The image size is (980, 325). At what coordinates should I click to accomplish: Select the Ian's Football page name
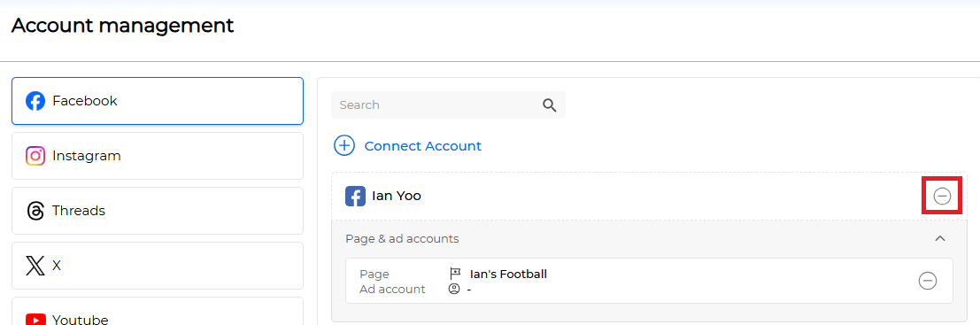[x=508, y=274]
